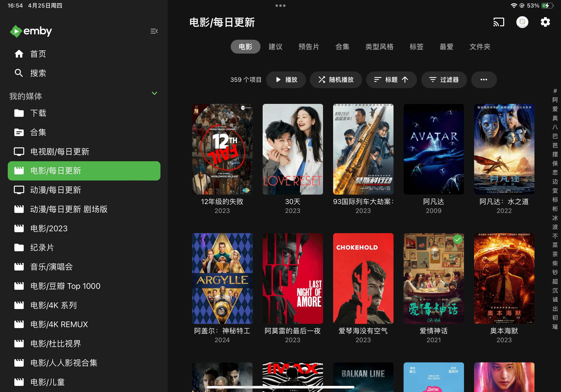Viewport: 561px width, 392px height.
Task: Open the three-dot more options button
Action: [484, 80]
